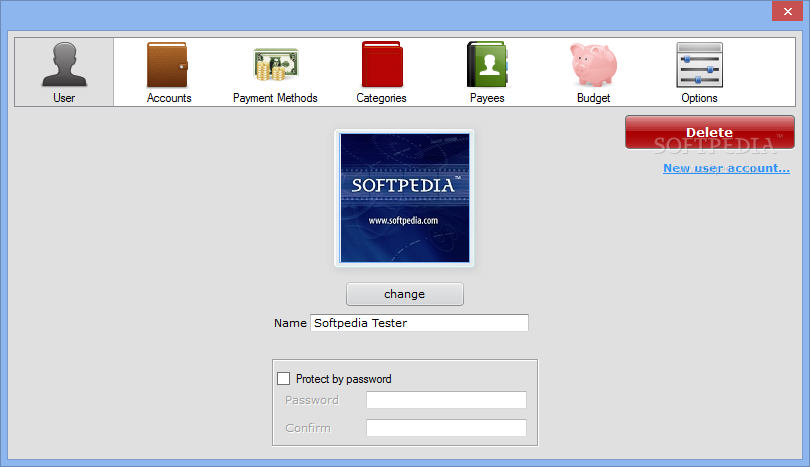Click the red Delete button

710,132
